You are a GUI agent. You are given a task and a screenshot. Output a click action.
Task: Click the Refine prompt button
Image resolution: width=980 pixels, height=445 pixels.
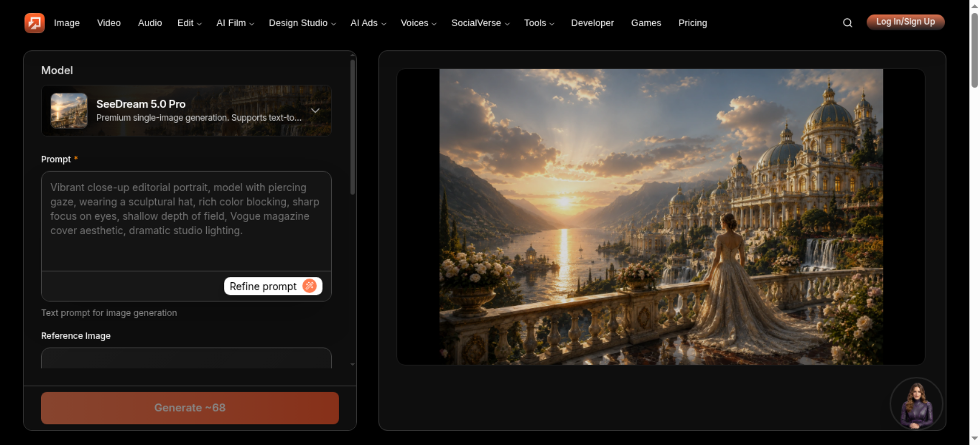tap(273, 286)
